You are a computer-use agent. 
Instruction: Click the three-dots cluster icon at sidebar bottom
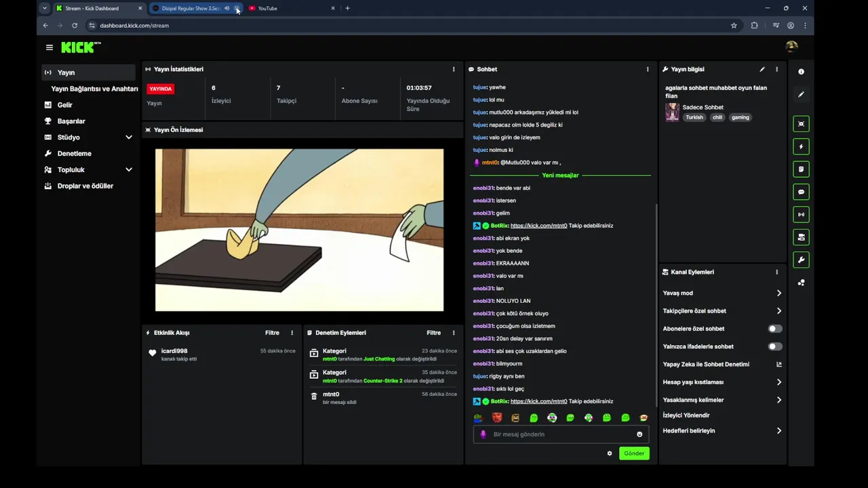[801, 283]
